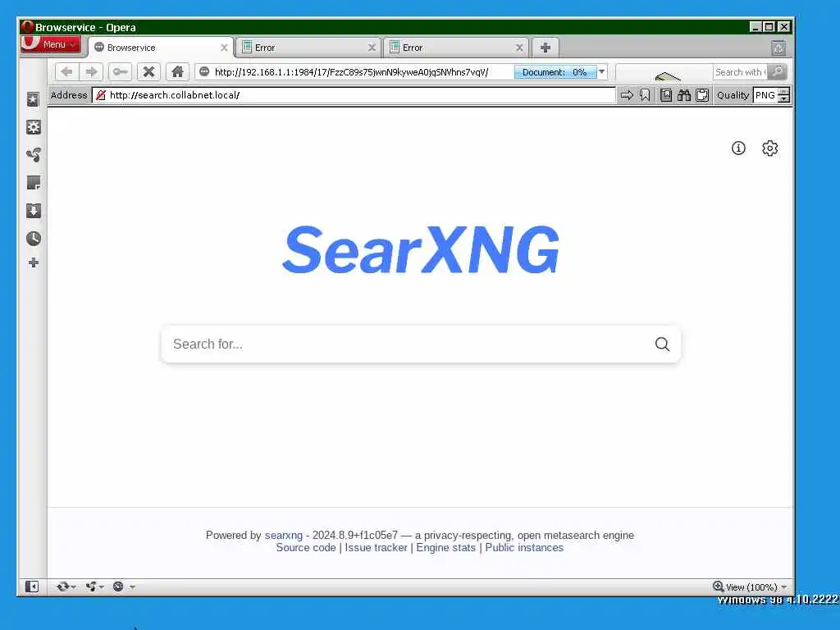Close the second Error tab
840x630 pixels.
519,48
